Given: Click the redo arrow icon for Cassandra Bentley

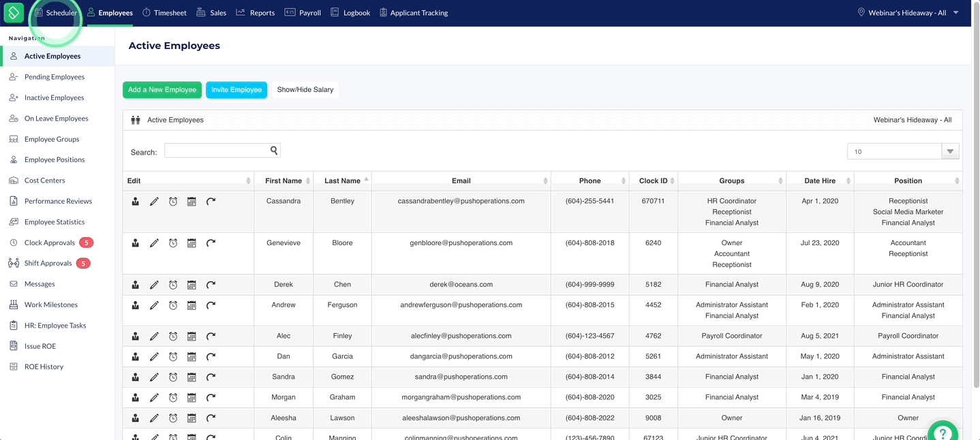Looking at the screenshot, I should point(211,202).
